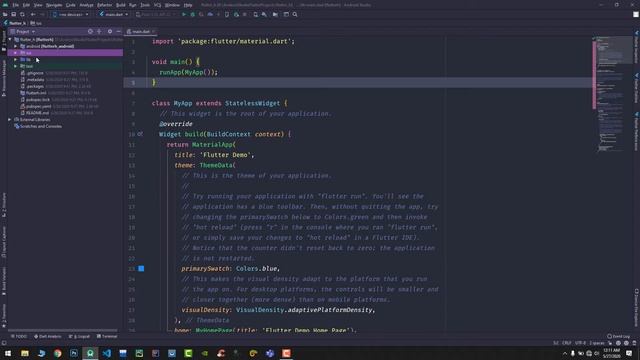Expand the highlighted ios folder
This screenshot has height=360, width=640.
pos(16,53)
